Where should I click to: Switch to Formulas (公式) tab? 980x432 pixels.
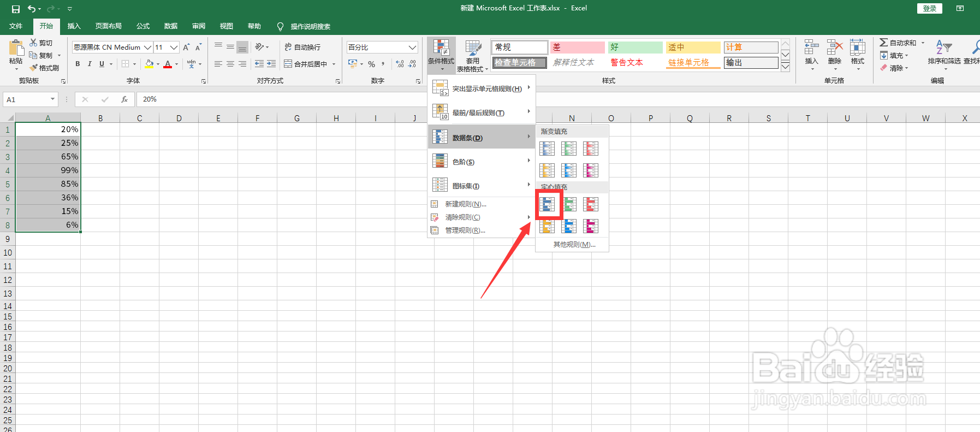tap(143, 26)
